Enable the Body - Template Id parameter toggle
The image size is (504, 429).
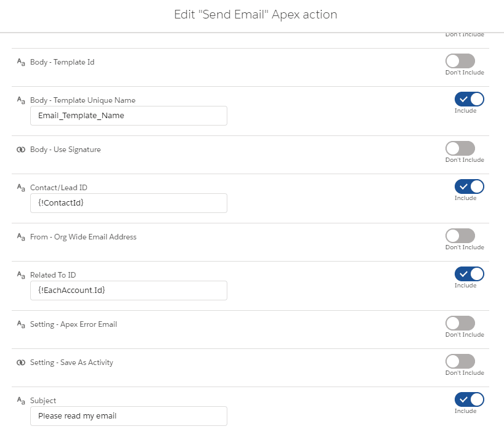point(464,60)
